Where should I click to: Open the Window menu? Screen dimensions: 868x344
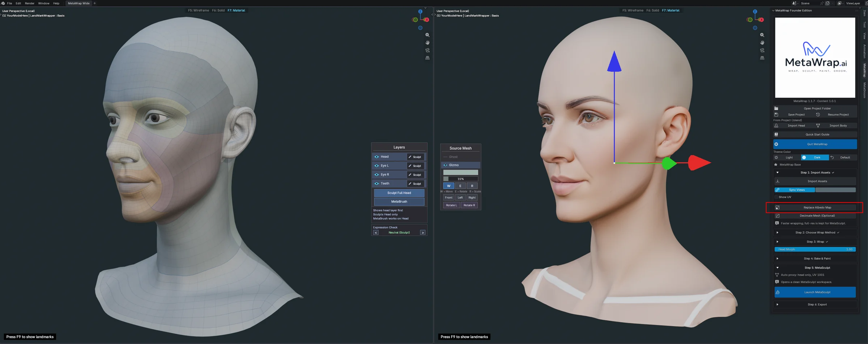(44, 3)
